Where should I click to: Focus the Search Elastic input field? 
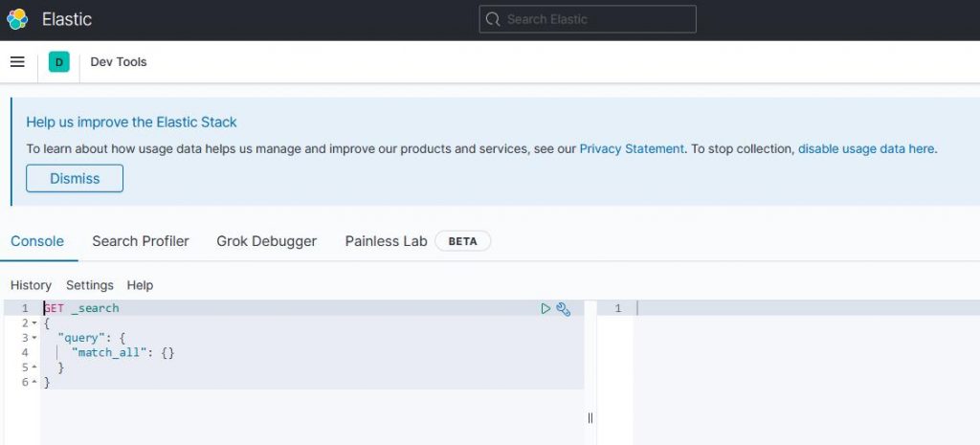coord(588,19)
